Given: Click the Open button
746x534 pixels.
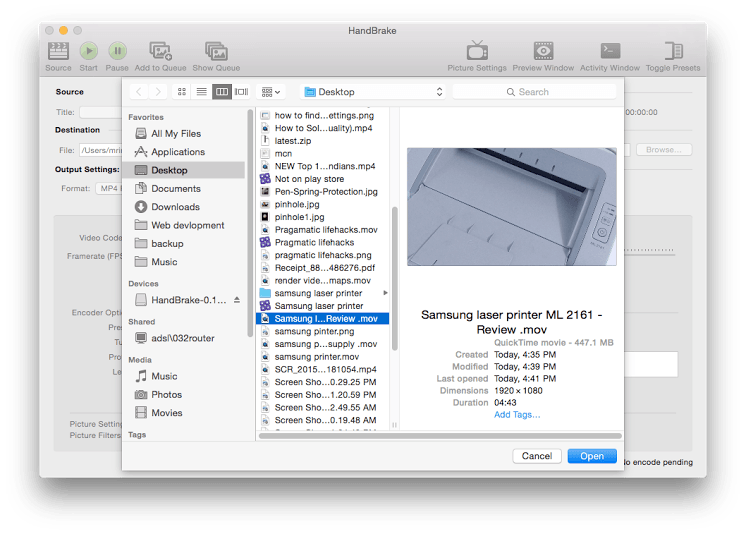Looking at the screenshot, I should pos(592,456).
